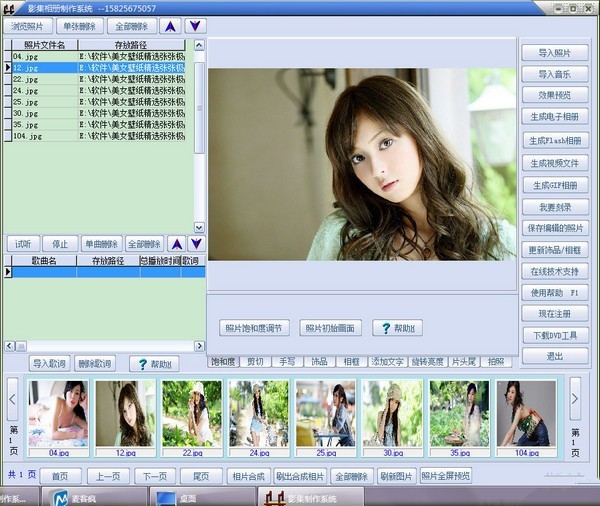Screen dimensions: 600x506
Task: Move selected photo up with the top arrow
Action: tap(171, 26)
